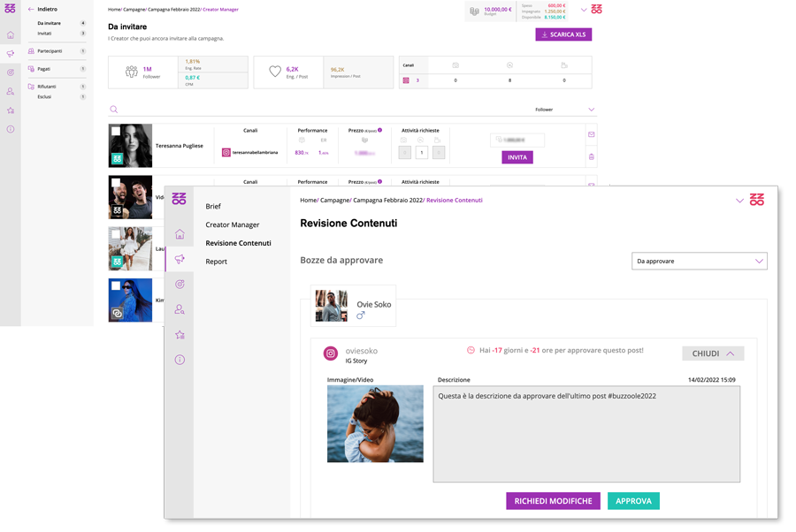Click the Ovie Soko profile thumbnail
This screenshot has width=796, height=532.
pos(332,306)
